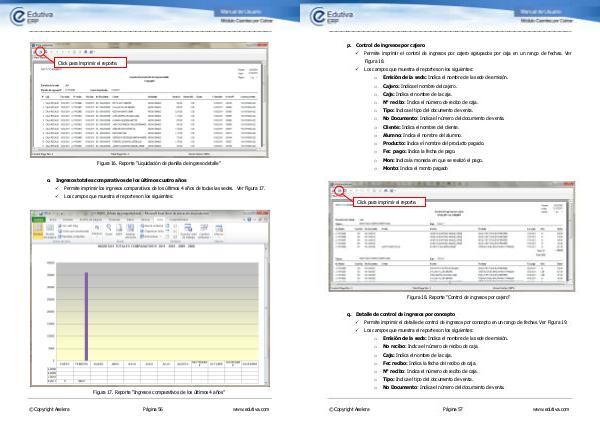The width and height of the screenshot is (600, 424).
Task: Click the "Página 56" footer page number
Action: (x=153, y=410)
